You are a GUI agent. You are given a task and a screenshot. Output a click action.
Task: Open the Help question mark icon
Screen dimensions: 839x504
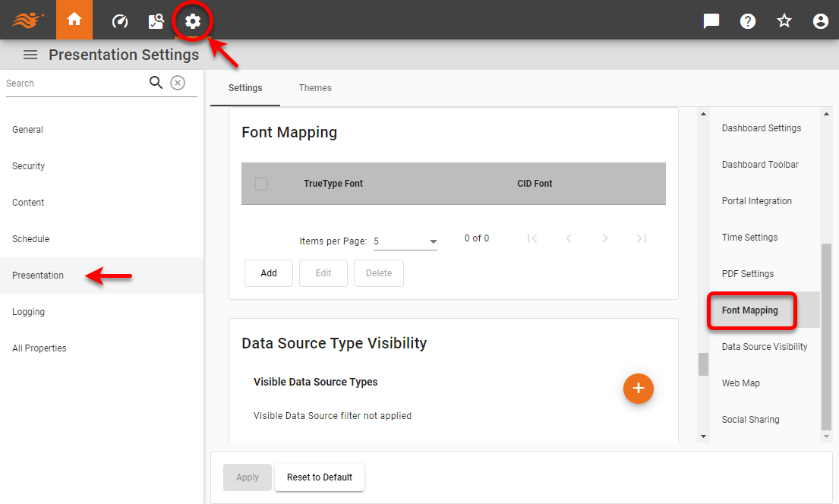click(748, 21)
